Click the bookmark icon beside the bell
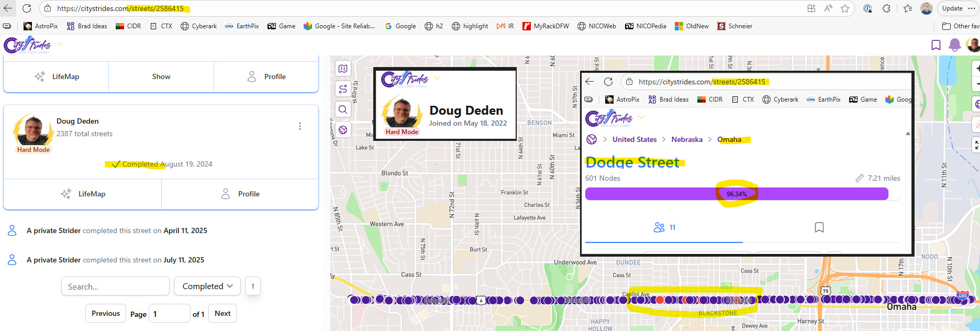The image size is (980, 331). (x=936, y=46)
